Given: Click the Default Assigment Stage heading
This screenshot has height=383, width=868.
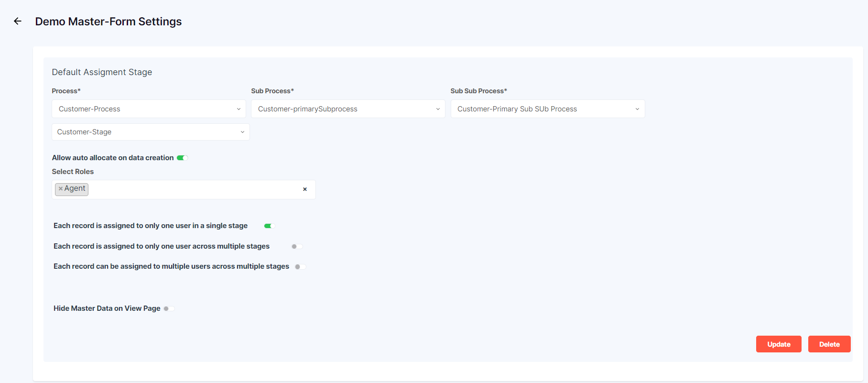Looking at the screenshot, I should [x=102, y=72].
